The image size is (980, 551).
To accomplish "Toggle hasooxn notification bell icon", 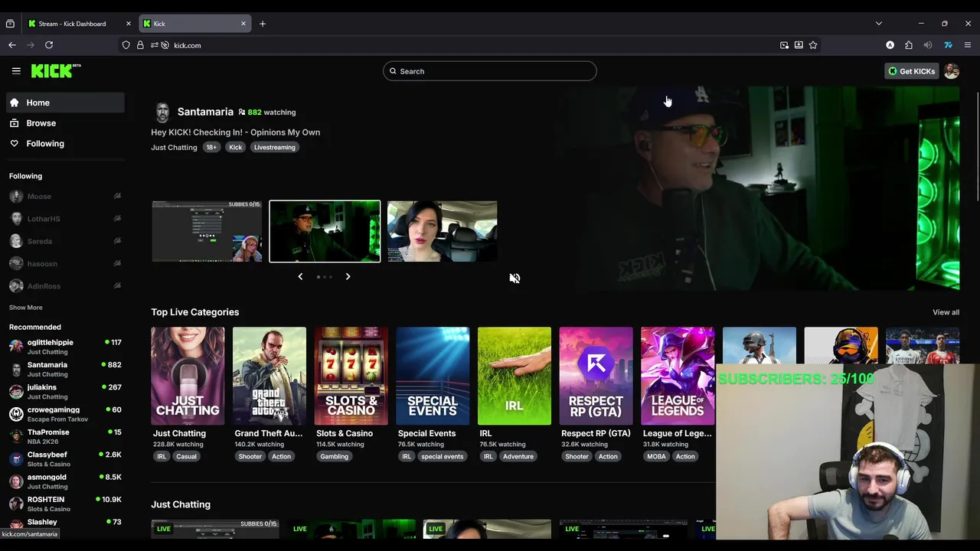I will [117, 263].
